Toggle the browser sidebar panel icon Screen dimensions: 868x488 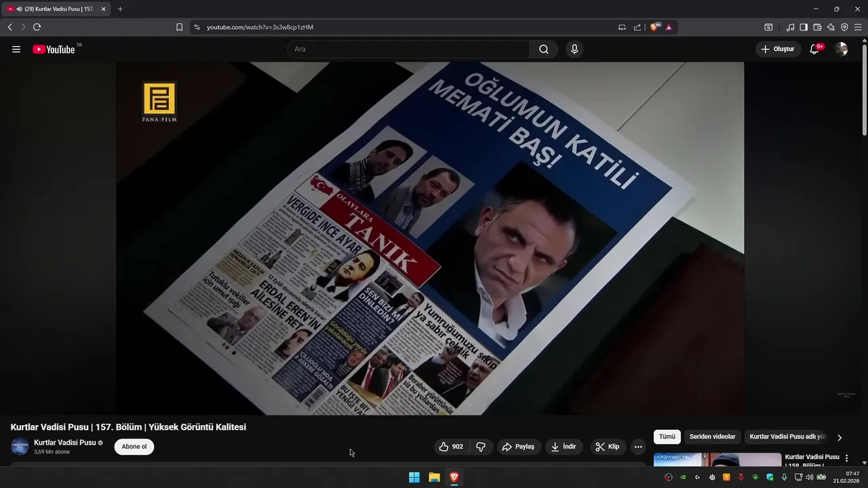click(x=804, y=27)
